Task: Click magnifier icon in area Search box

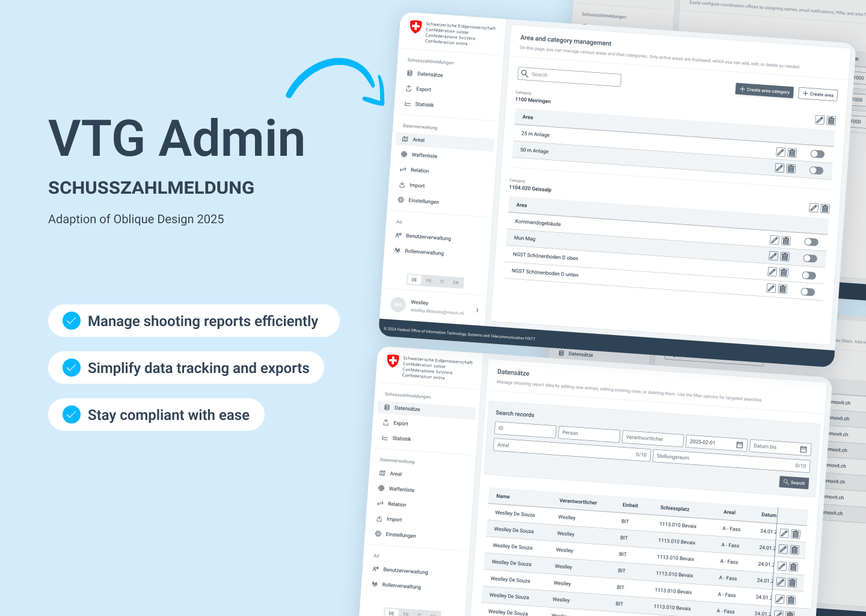Action: pyautogui.click(x=525, y=74)
